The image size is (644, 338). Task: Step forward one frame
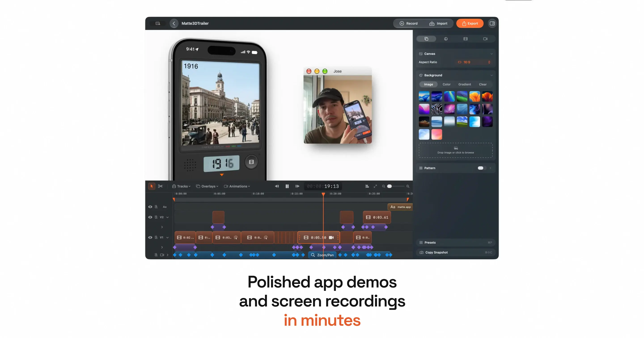pyautogui.click(x=297, y=186)
